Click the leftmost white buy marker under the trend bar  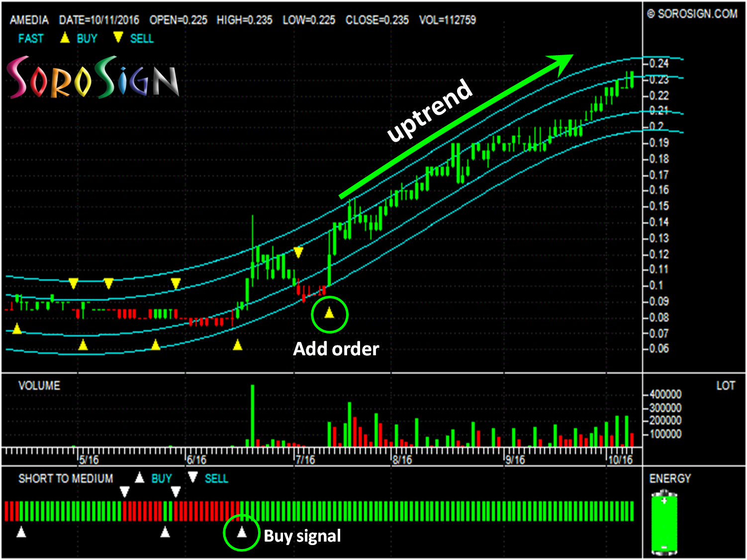(21, 533)
